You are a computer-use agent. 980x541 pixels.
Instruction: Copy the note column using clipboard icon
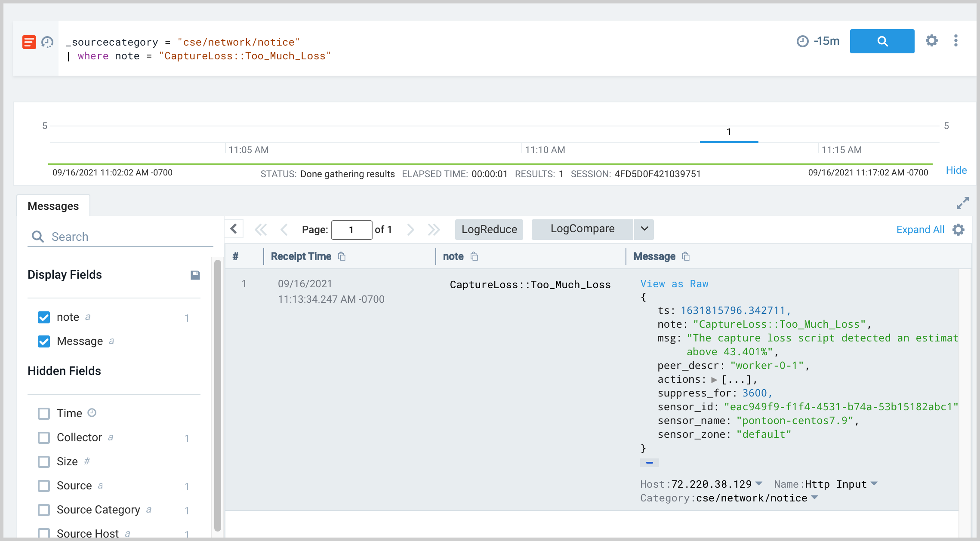474,256
